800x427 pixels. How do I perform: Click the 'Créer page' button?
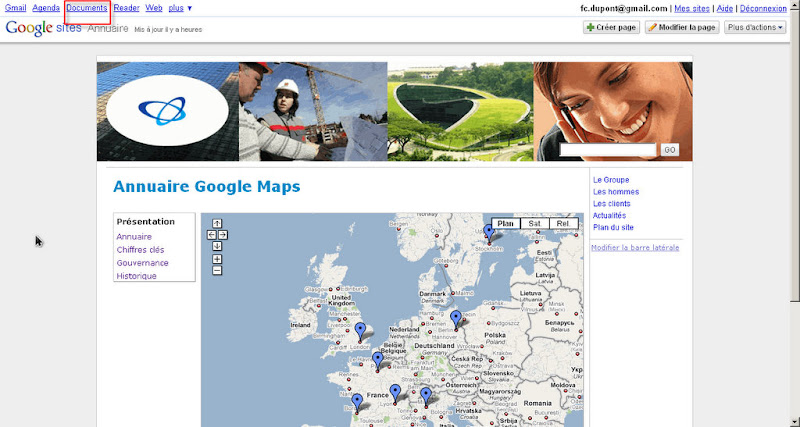click(611, 27)
